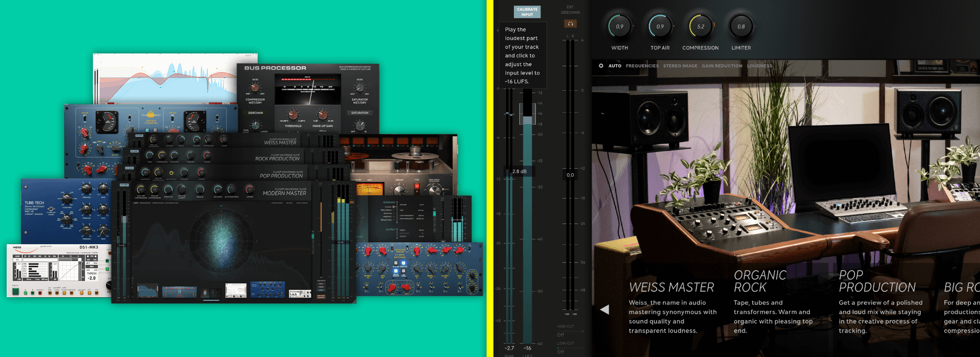Image resolution: width=980 pixels, height=357 pixels.
Task: Click the High Cut slider
Action: [x=570, y=331]
